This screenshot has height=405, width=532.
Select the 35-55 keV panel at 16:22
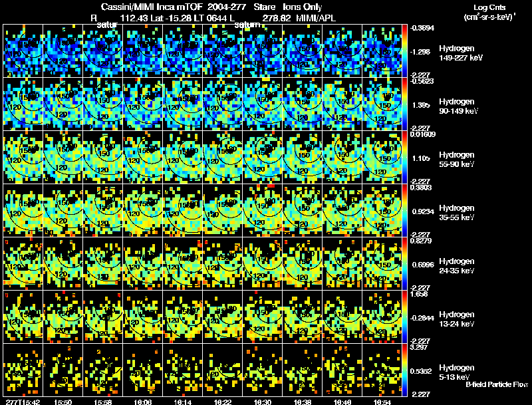point(223,211)
